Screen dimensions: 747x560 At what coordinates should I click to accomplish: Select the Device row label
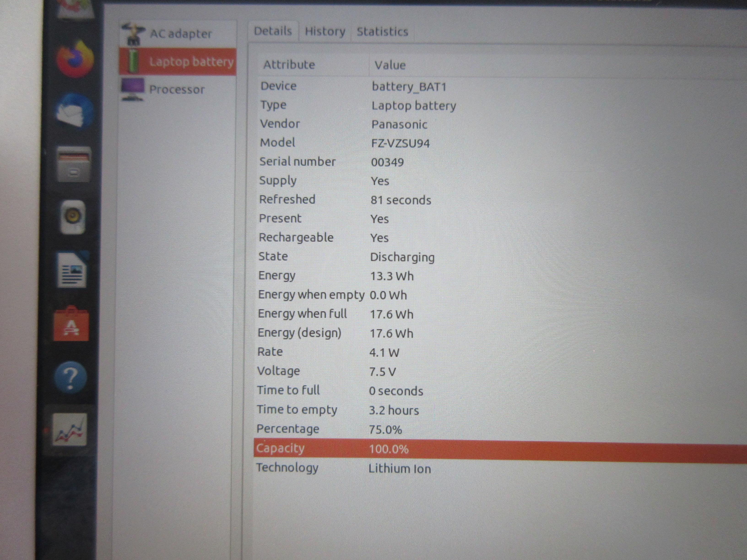coord(279,86)
